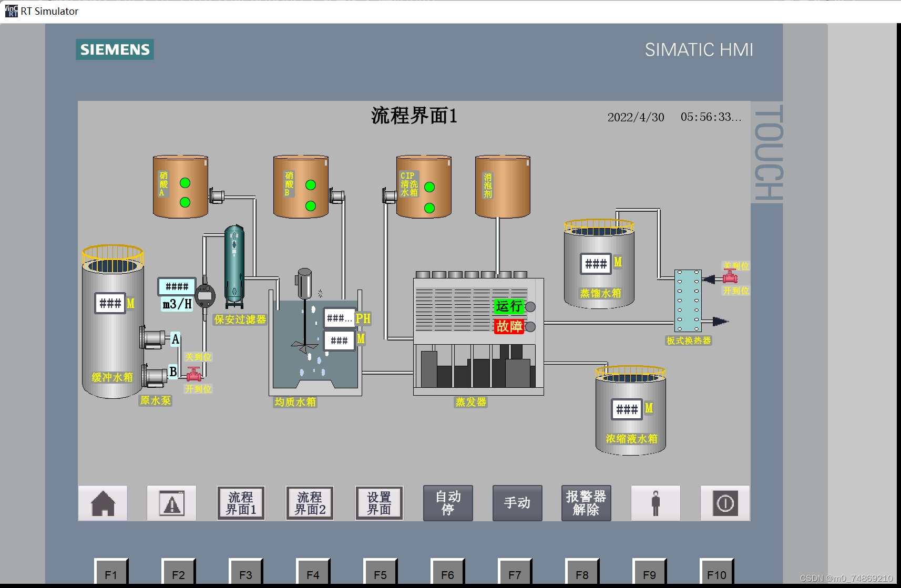Click the 均质水箱 level M field

339,341
